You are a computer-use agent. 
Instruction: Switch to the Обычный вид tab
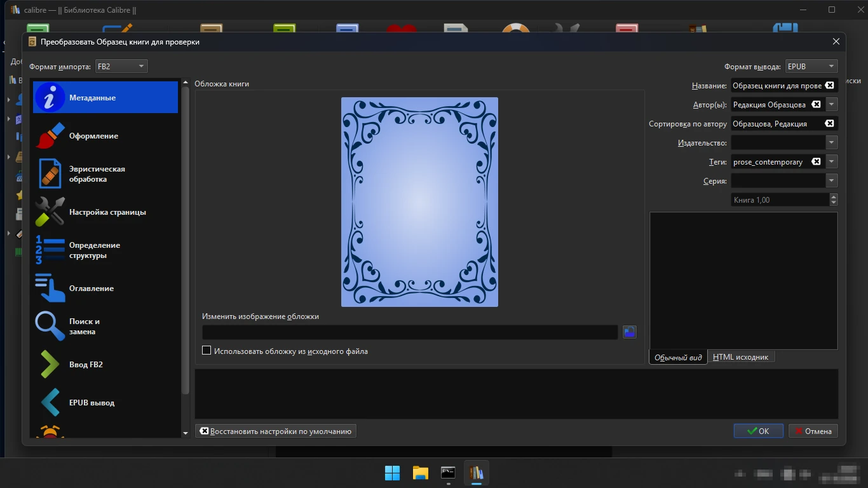pos(678,357)
